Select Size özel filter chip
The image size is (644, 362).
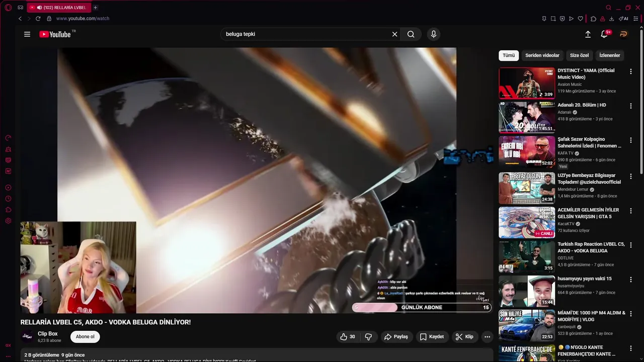[579, 55]
